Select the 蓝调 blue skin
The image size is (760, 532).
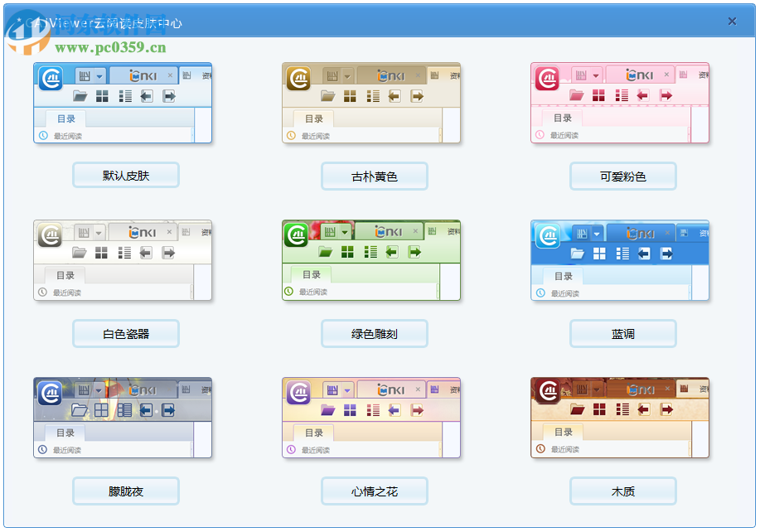click(x=622, y=333)
